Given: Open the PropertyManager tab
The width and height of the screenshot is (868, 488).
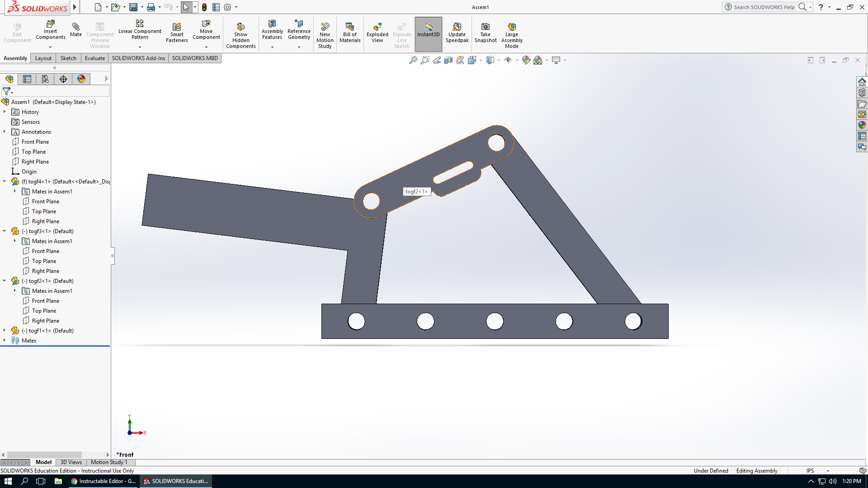Looking at the screenshot, I should click(x=27, y=79).
